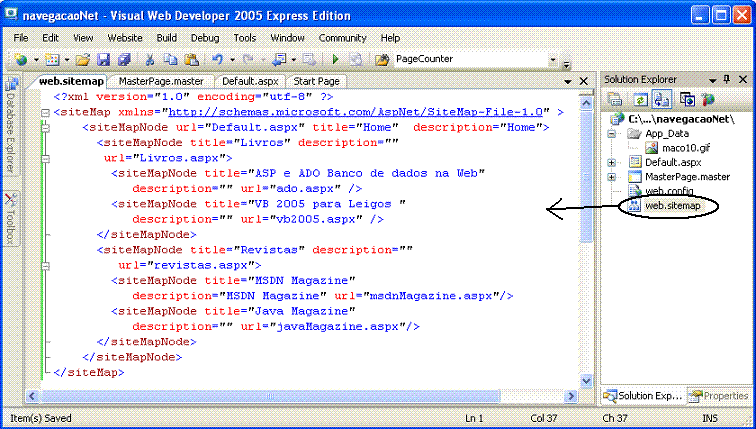Close the web.sitemap document with X
The width and height of the screenshot is (756, 429).
[583, 81]
